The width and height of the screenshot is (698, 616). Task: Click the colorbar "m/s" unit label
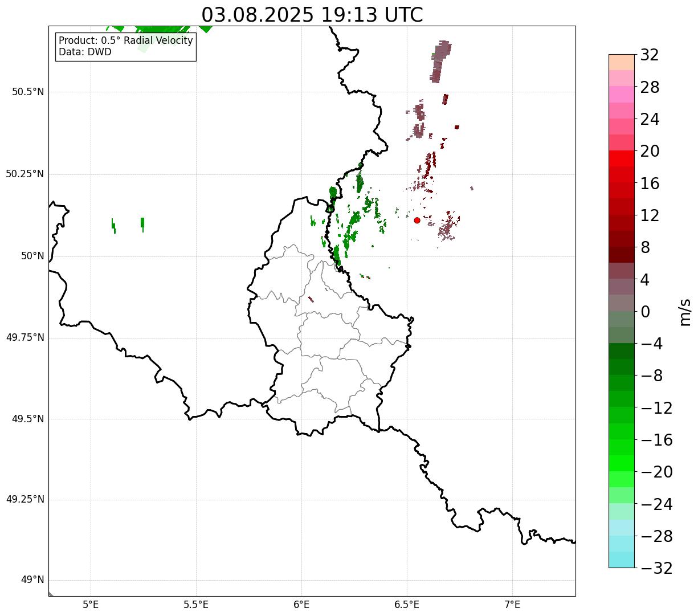(x=685, y=312)
